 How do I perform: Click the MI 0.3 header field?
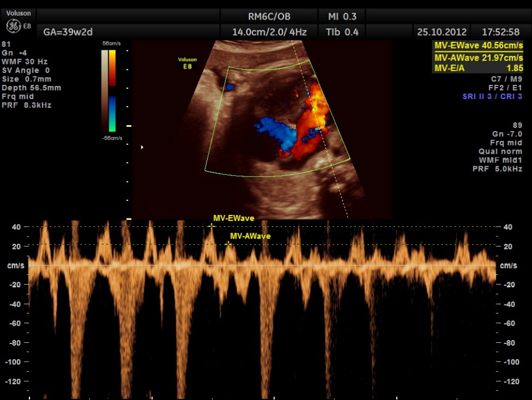pos(342,16)
